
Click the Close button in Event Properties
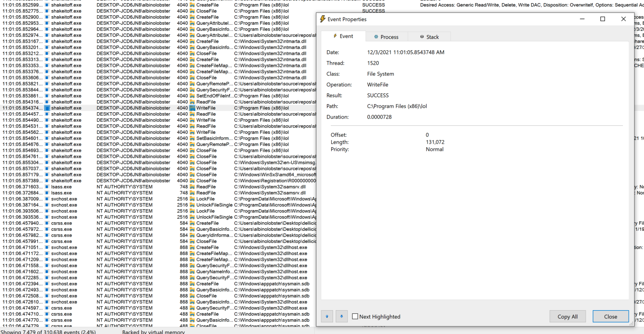(610, 316)
